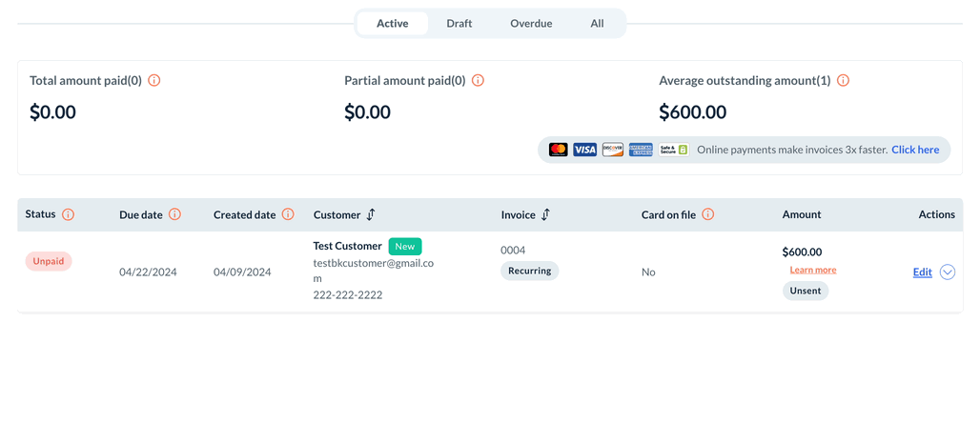Switch to the Active tab
Screen dimensions: 980x423
393,23
